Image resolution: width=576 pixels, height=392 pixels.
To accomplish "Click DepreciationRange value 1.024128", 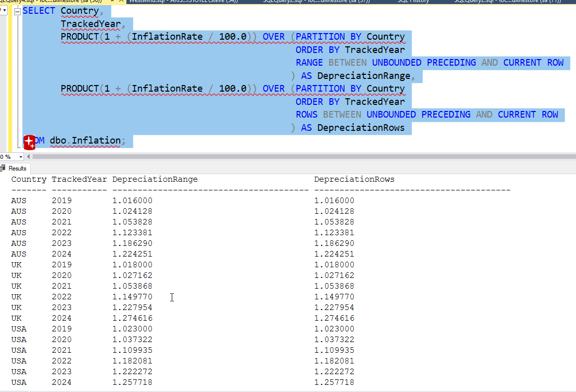I will (132, 211).
